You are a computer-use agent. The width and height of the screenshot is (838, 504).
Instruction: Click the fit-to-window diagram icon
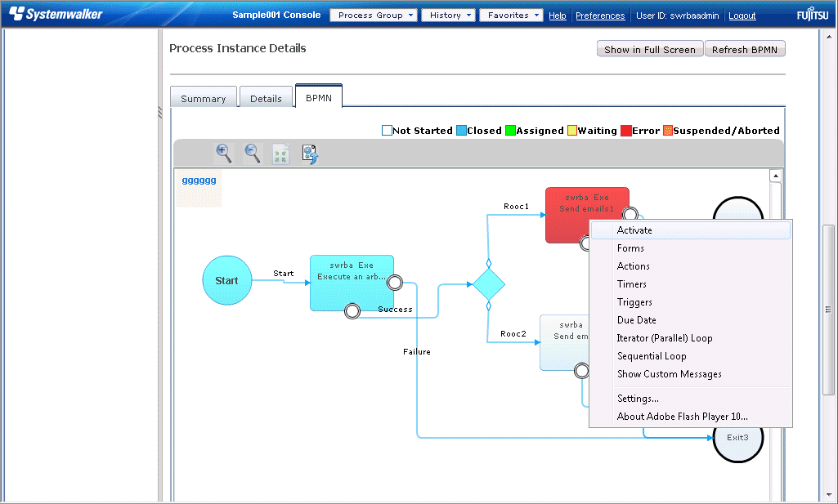pos(280,154)
